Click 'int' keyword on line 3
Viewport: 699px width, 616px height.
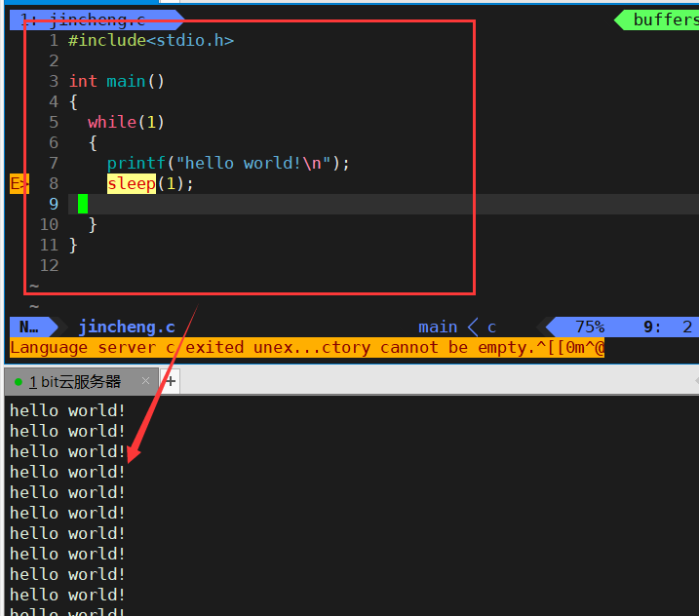click(83, 82)
